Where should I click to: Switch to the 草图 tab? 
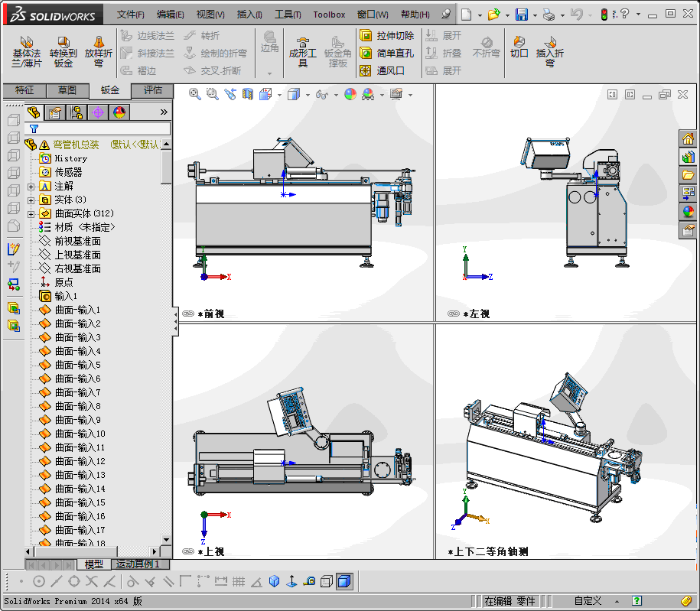(67, 90)
